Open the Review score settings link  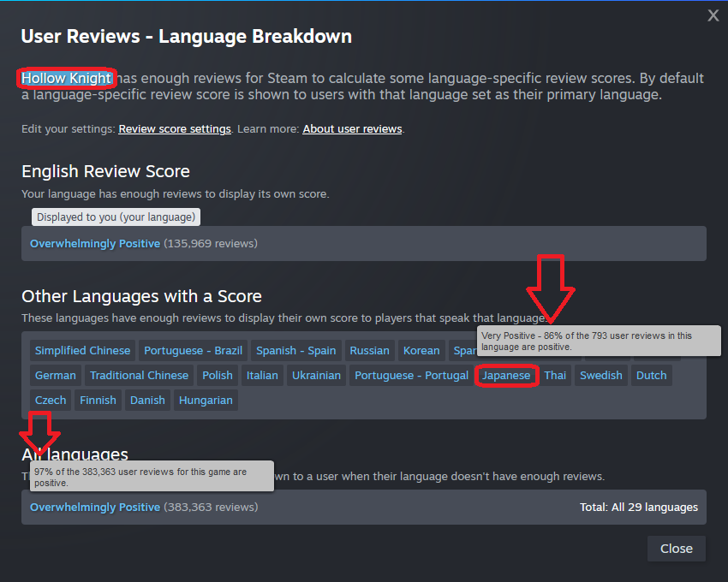tap(175, 129)
